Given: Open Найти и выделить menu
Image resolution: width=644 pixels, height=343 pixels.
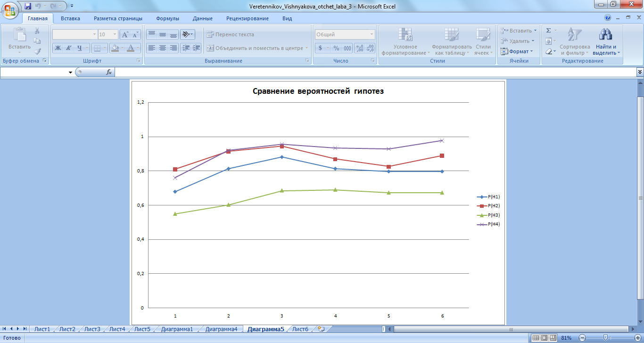Looking at the screenshot, I should click(606, 41).
